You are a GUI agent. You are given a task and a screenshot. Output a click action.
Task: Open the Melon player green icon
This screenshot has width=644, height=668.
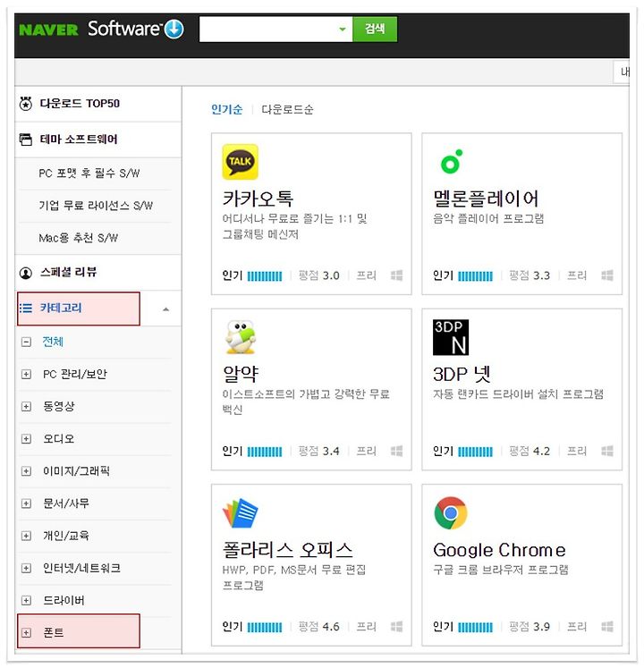452,162
